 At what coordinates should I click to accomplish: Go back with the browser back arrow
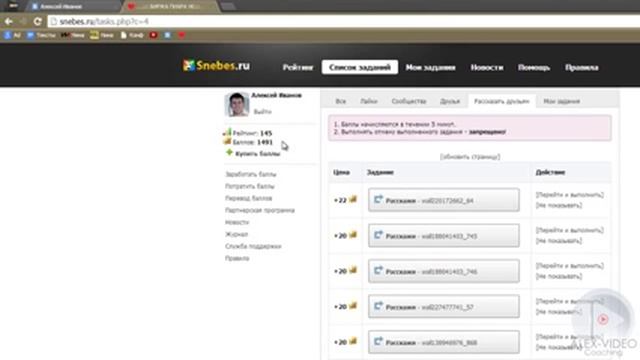tap(9, 21)
